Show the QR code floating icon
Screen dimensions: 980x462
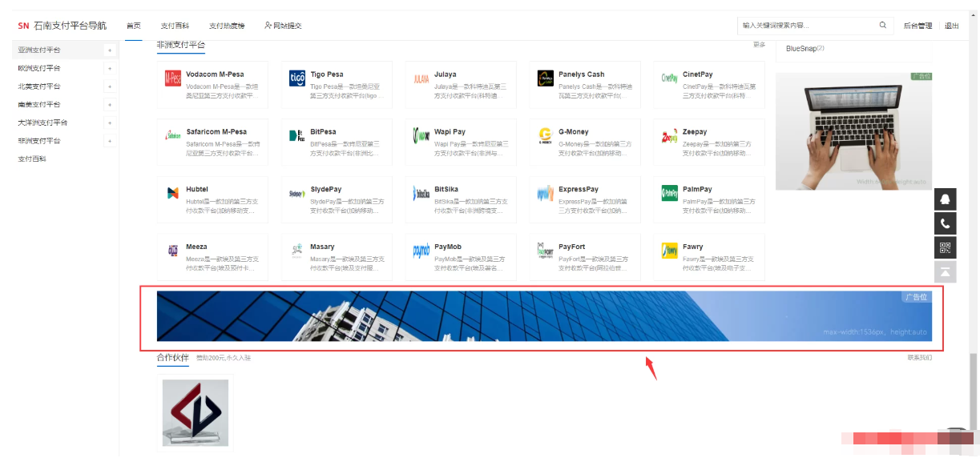click(x=946, y=247)
